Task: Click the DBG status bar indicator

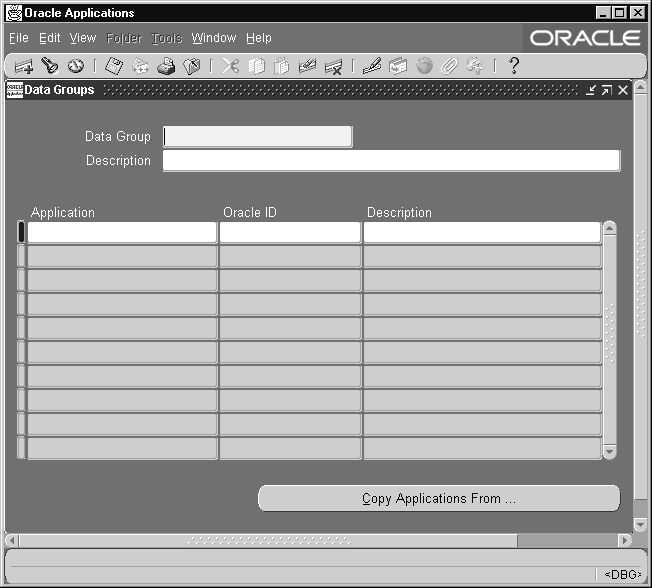Action: (623, 574)
